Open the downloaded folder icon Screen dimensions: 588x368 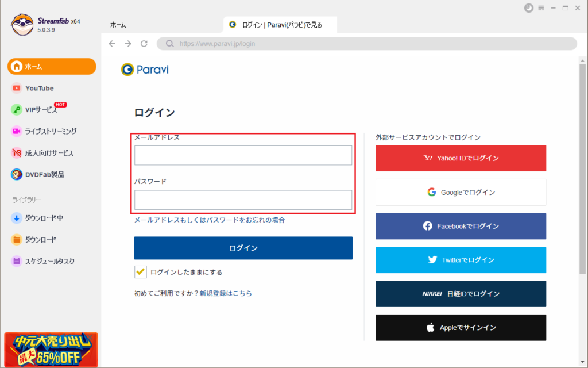tap(17, 240)
